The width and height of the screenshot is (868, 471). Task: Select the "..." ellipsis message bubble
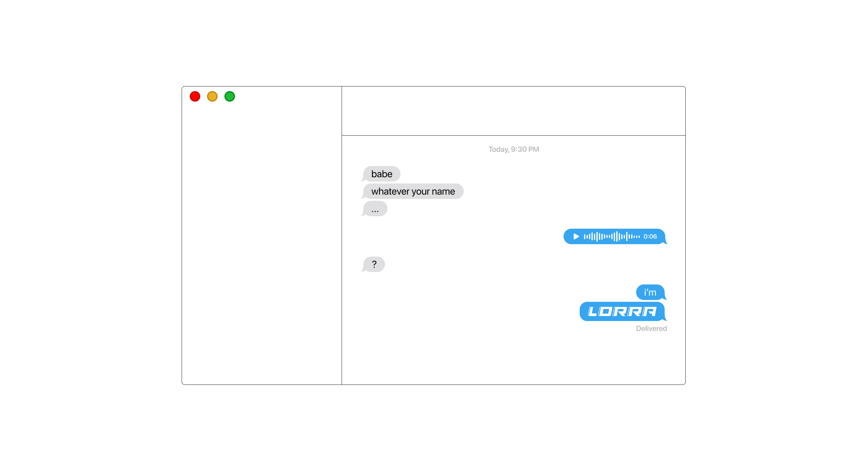[375, 209]
